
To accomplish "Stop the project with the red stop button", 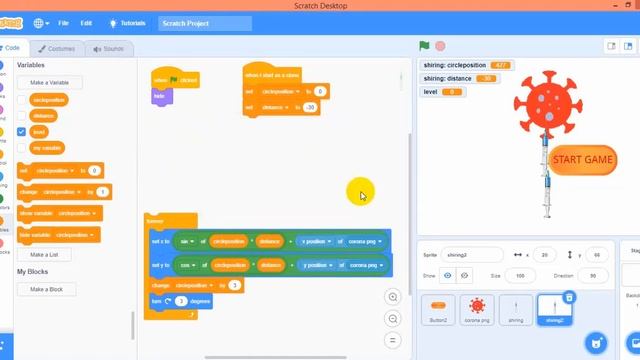I will (x=440, y=46).
